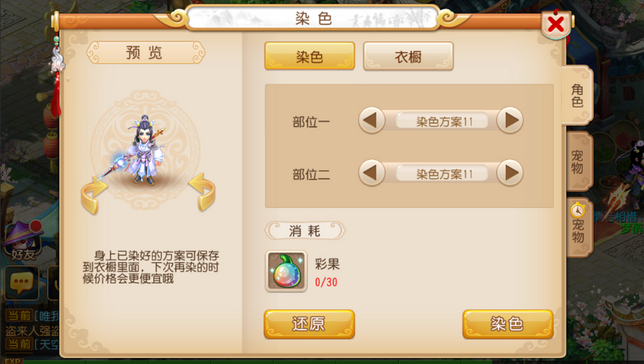Close the 染色 window with red X
Screen dimensions: 644x364
point(556,25)
